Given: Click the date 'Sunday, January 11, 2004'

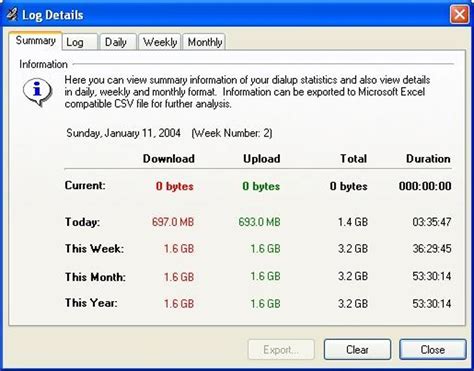Looking at the screenshot, I should coord(123,133).
